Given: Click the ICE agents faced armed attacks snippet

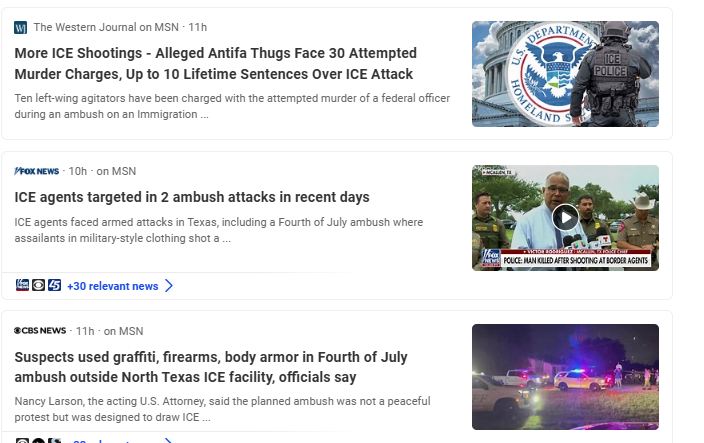Looking at the screenshot, I should pos(219,230).
